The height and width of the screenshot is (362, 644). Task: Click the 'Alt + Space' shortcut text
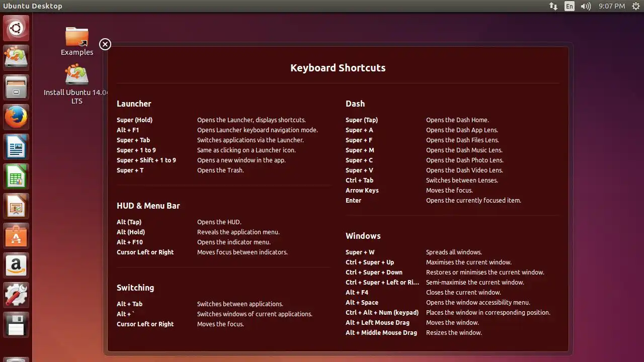(x=362, y=303)
